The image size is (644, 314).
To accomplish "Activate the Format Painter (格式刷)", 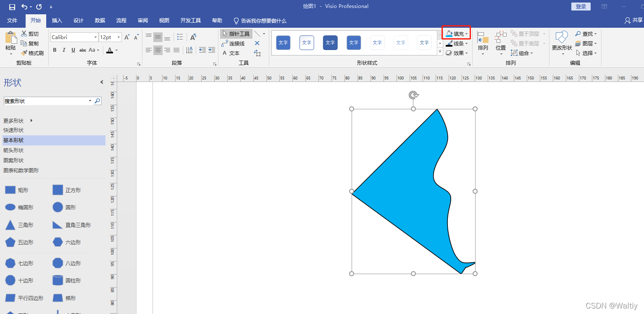I will 32,53.
